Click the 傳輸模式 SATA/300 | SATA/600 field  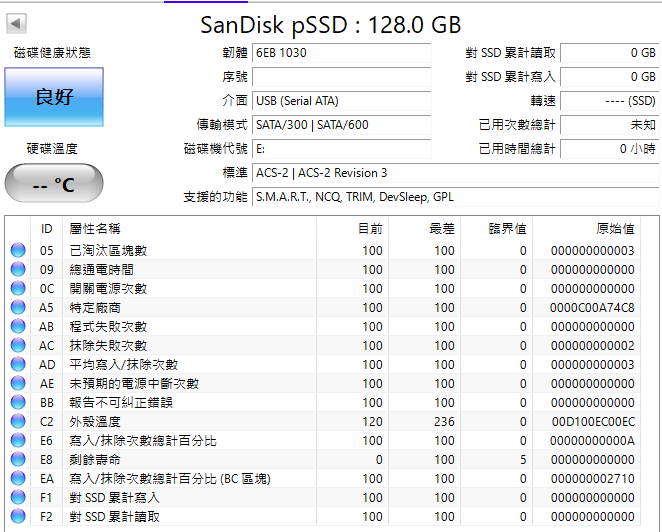click(342, 125)
